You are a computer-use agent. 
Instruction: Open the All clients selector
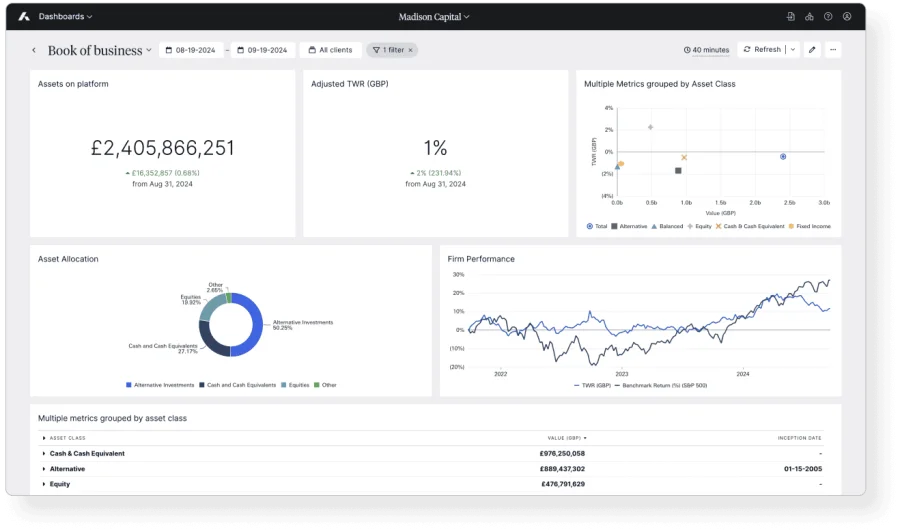(331, 50)
